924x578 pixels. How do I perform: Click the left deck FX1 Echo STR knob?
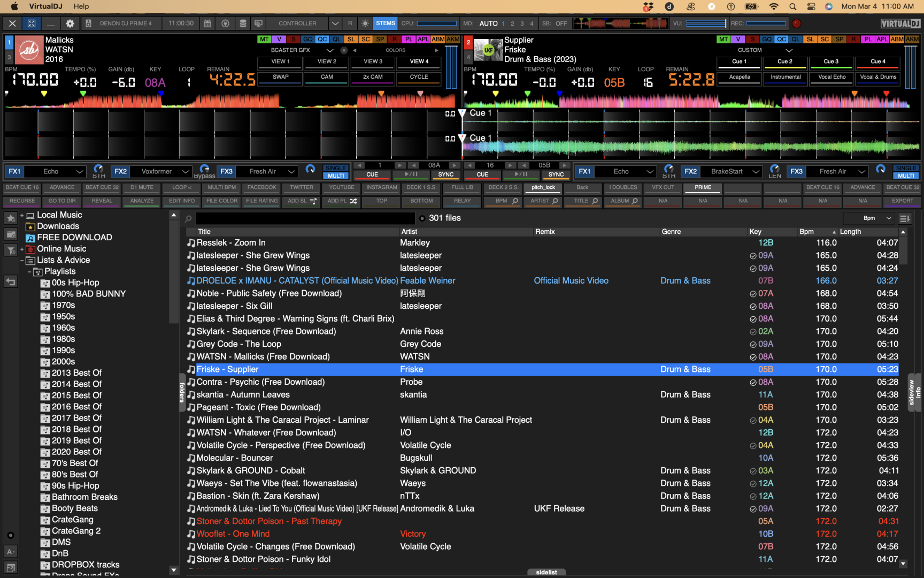coord(98,169)
